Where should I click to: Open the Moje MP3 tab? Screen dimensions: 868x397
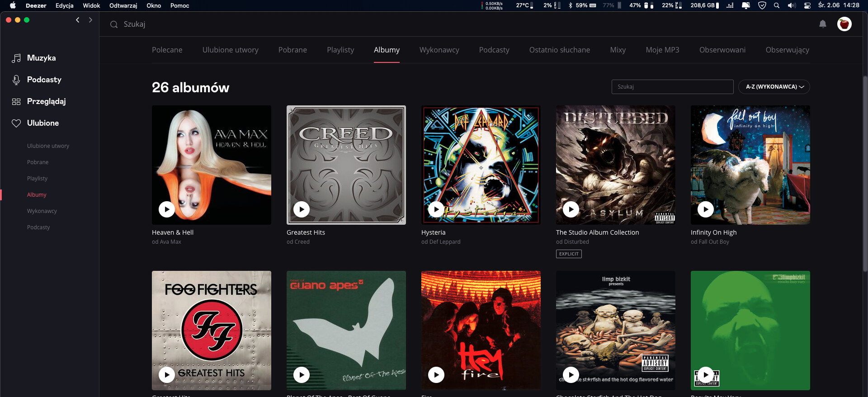pyautogui.click(x=663, y=50)
